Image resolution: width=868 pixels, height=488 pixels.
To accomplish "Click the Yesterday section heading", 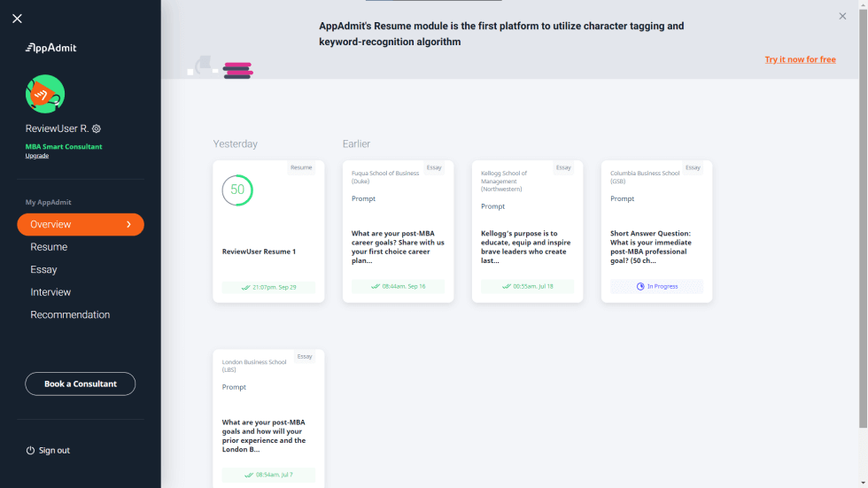I will coord(236,143).
